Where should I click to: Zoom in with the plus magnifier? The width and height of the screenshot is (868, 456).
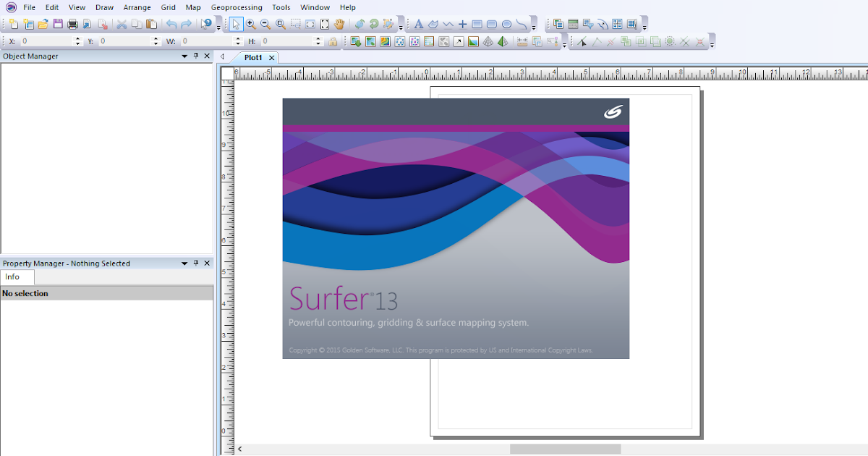pos(251,24)
